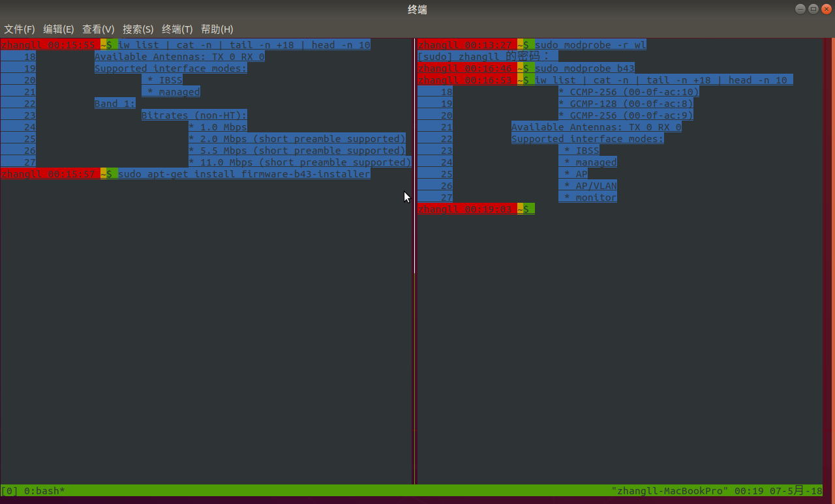Viewport: 835px width, 504px height.
Task: Click the "* monitor" line
Action: point(590,198)
